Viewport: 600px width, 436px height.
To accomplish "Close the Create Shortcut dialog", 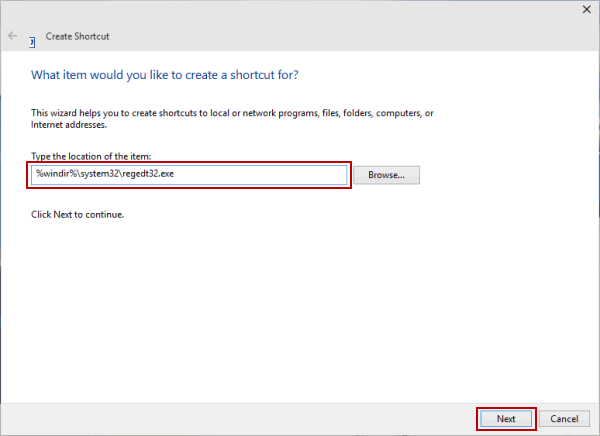I will tap(586, 9).
